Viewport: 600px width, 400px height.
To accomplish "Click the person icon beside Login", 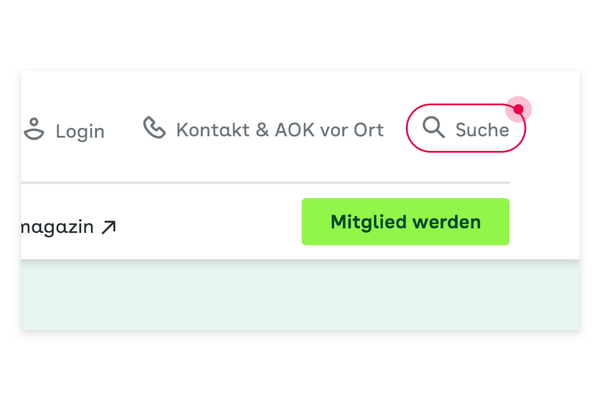I will pyautogui.click(x=34, y=129).
